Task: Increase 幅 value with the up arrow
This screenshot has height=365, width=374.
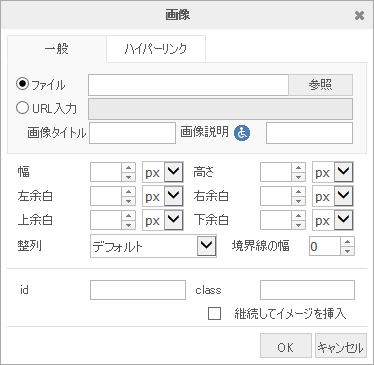Action: tap(128, 168)
